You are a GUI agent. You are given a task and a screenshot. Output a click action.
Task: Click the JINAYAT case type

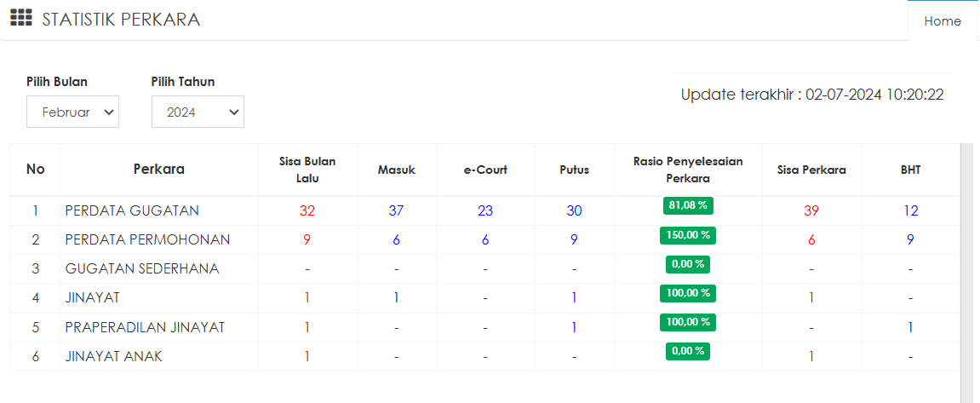pyautogui.click(x=93, y=297)
